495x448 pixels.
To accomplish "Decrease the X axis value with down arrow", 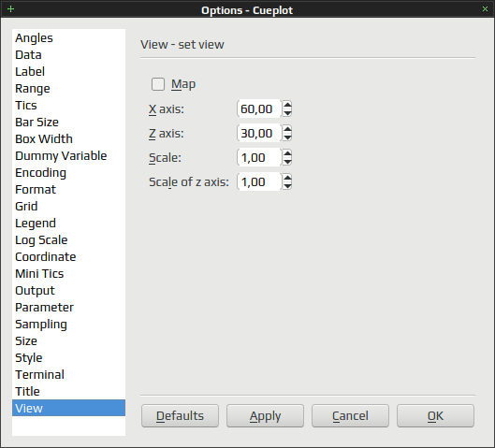I will pos(287,113).
